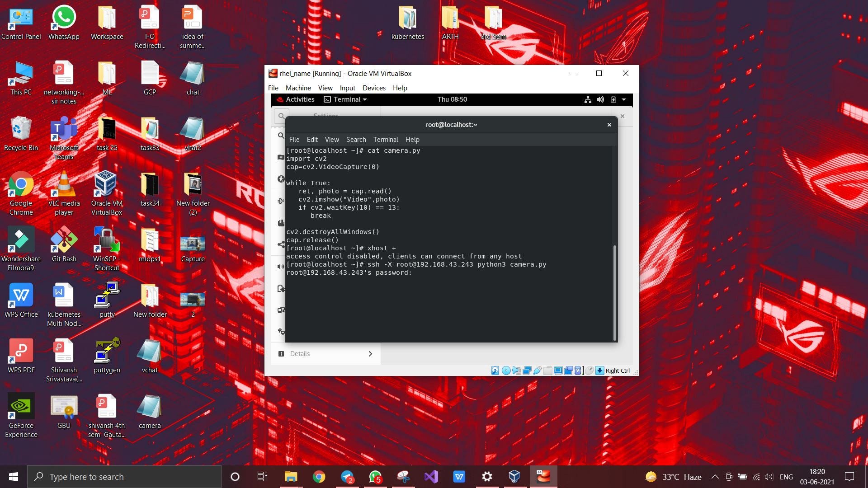Click the mouse integration status icon
This screenshot has height=488, width=868.
589,371
